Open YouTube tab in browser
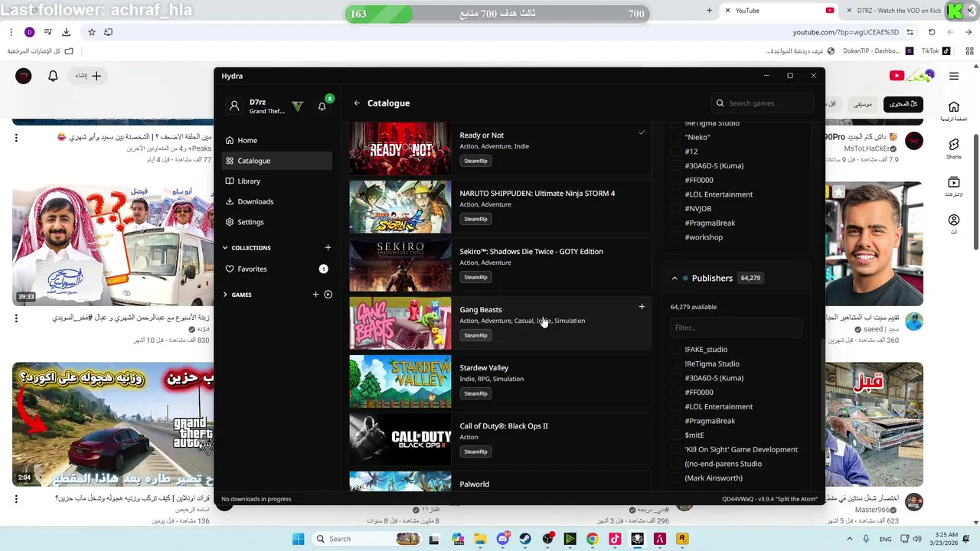This screenshot has height=551, width=980. point(779,11)
